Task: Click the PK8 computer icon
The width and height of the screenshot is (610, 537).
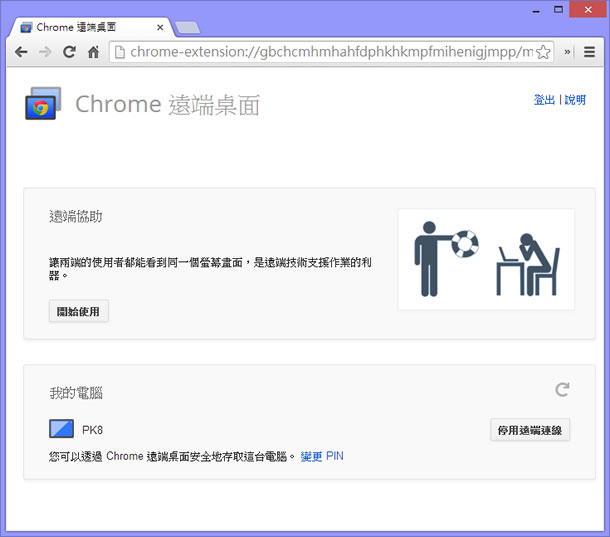Action: coord(61,429)
